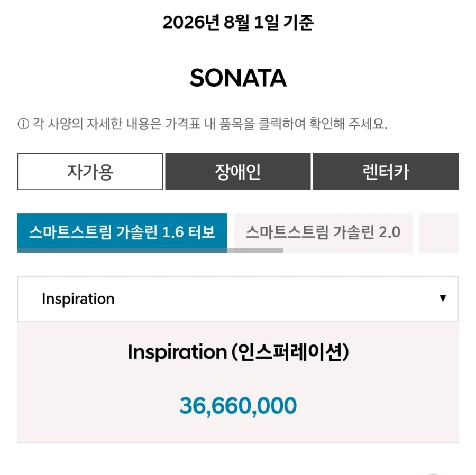Select the 자가용 purchase type tab
Image resolution: width=476 pixels, height=475 pixels.
(x=90, y=172)
